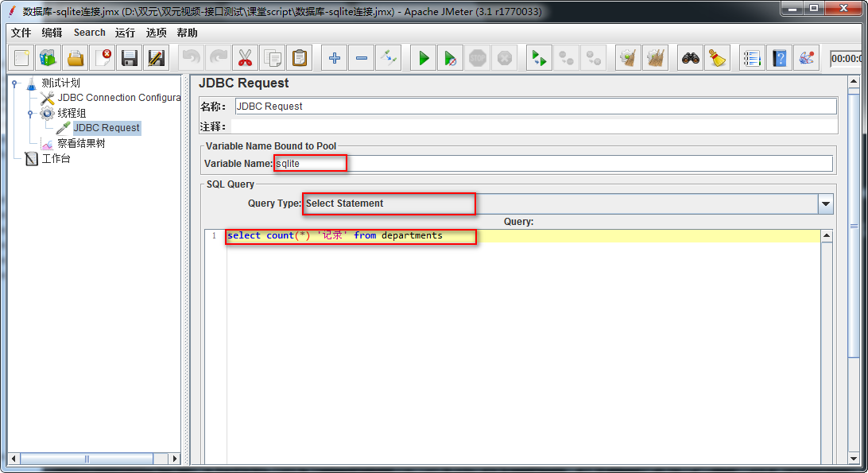Open the Query Type dropdown arrow

tap(825, 204)
